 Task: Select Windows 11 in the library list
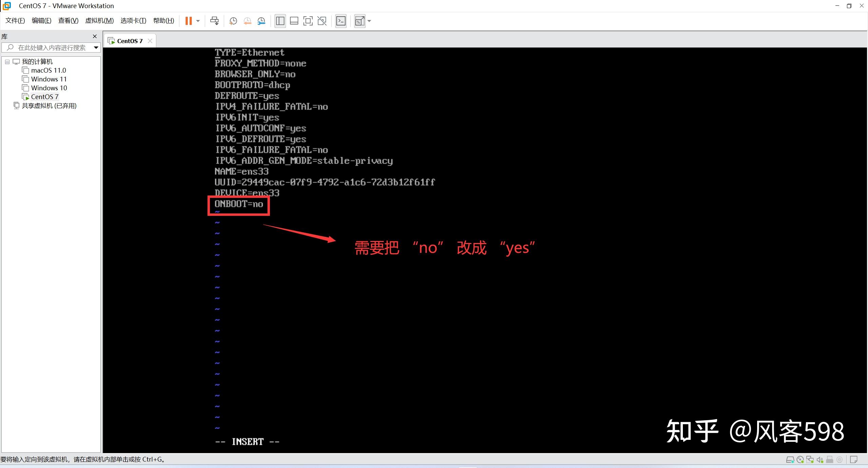point(48,79)
